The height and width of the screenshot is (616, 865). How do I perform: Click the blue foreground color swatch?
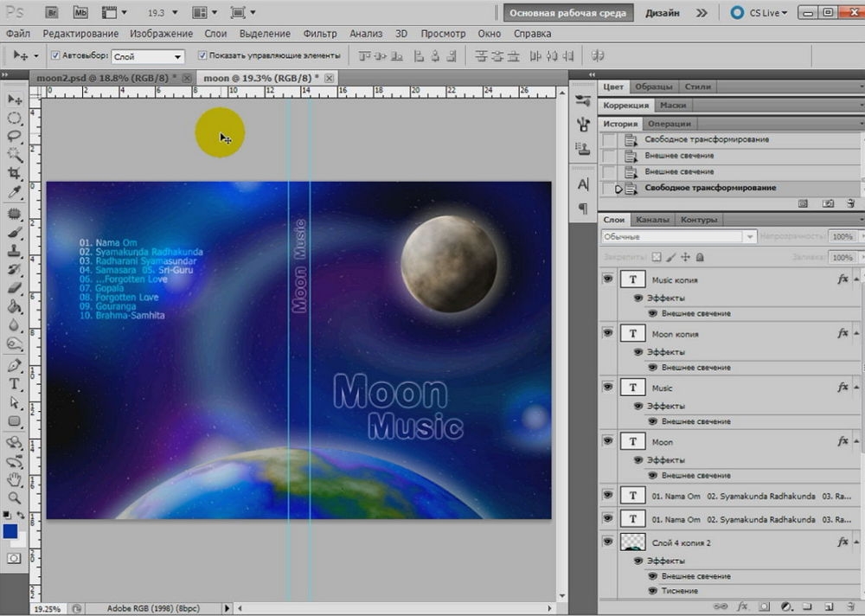click(x=10, y=531)
